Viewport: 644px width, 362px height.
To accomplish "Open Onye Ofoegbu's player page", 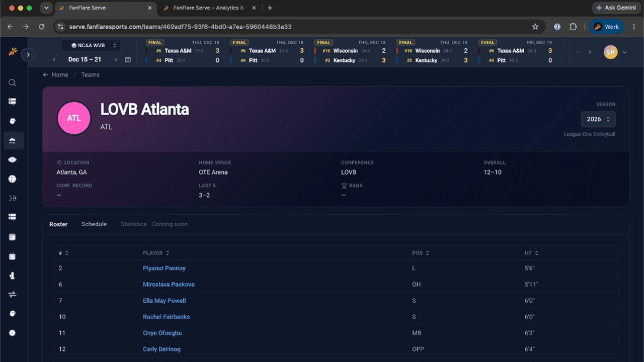I will click(163, 333).
